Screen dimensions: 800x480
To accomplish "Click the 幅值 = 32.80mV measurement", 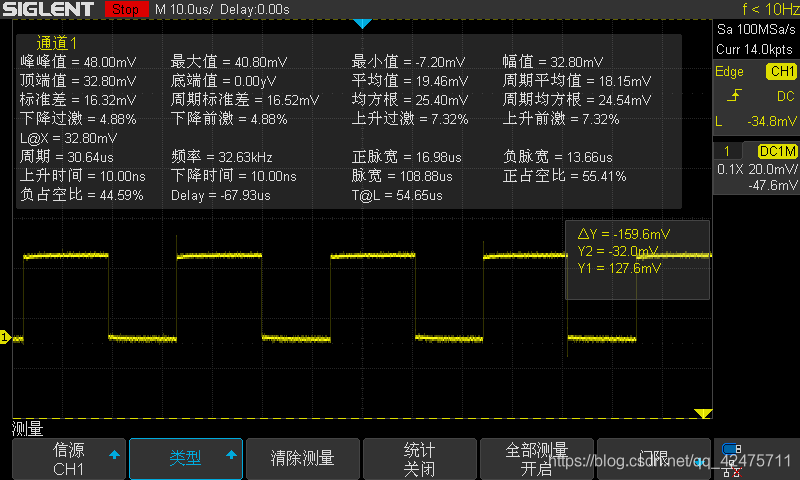I will pos(553,62).
